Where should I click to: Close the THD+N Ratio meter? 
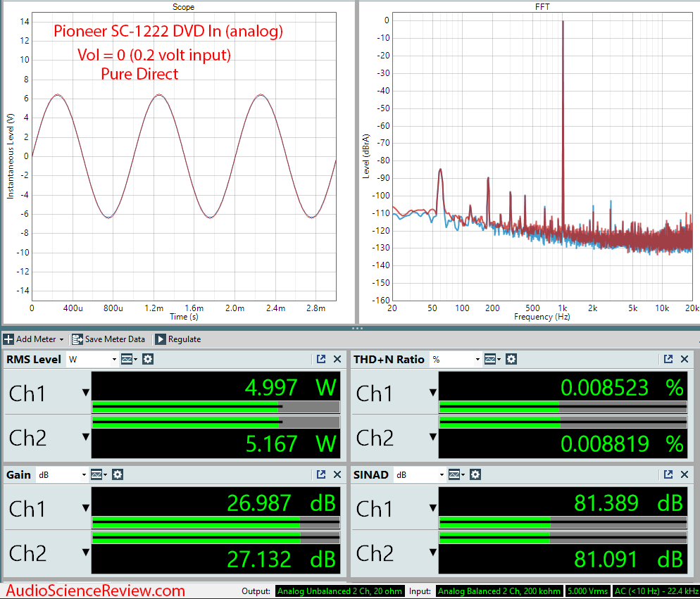685,359
